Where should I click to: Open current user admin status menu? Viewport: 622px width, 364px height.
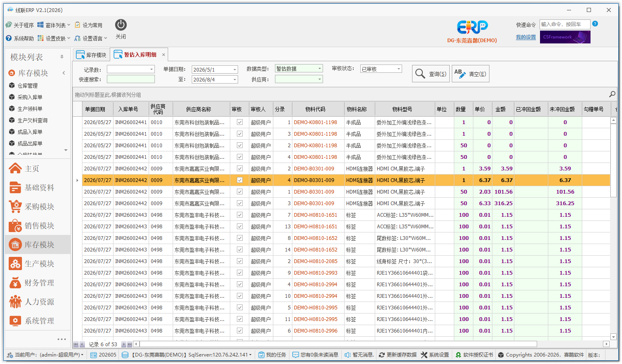[46, 355]
